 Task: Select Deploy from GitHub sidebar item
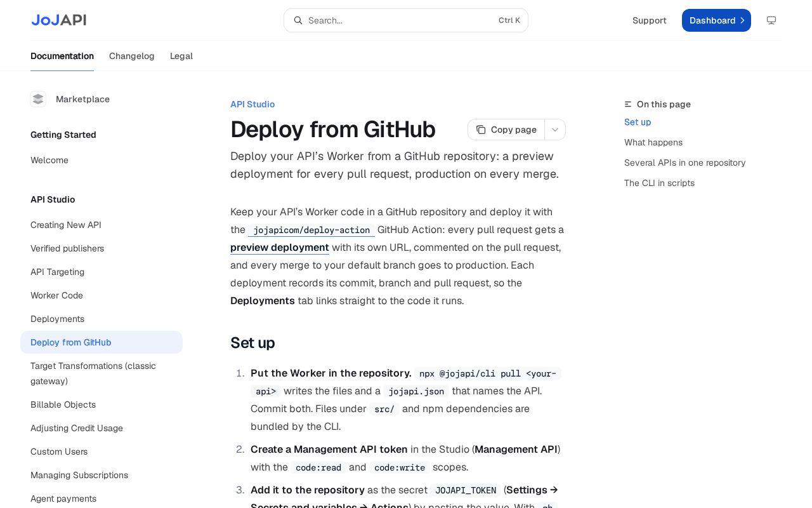[x=101, y=342]
